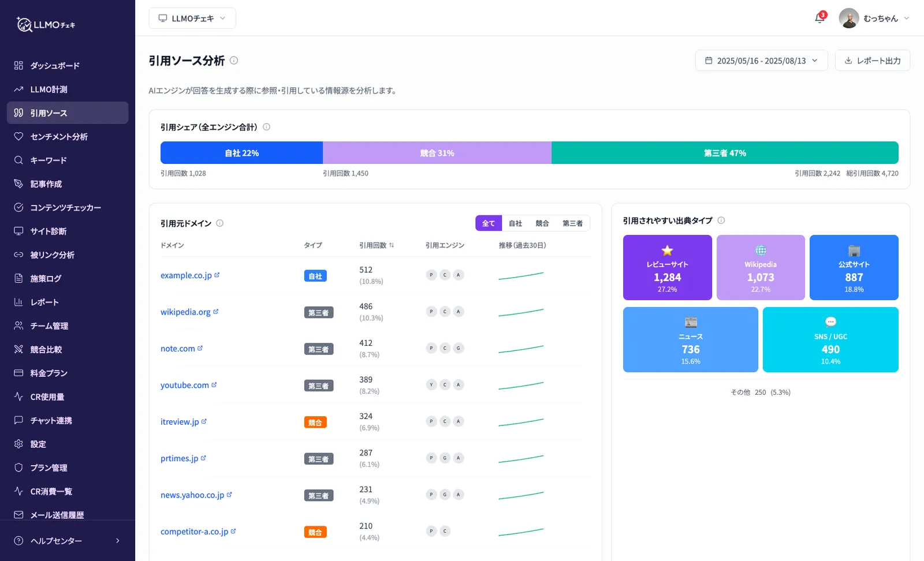Image resolution: width=924 pixels, height=561 pixels.
Task: Open レポート in sidebar
Action: tap(68, 302)
